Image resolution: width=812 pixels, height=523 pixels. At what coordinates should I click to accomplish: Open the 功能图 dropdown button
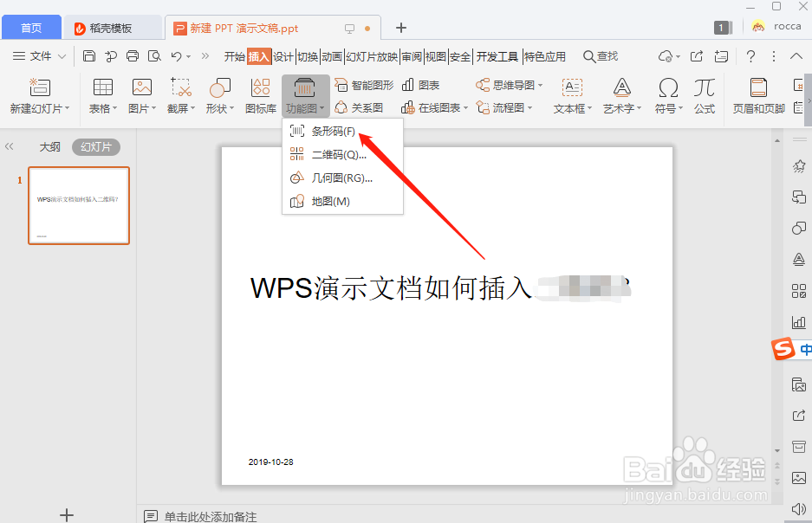(306, 96)
